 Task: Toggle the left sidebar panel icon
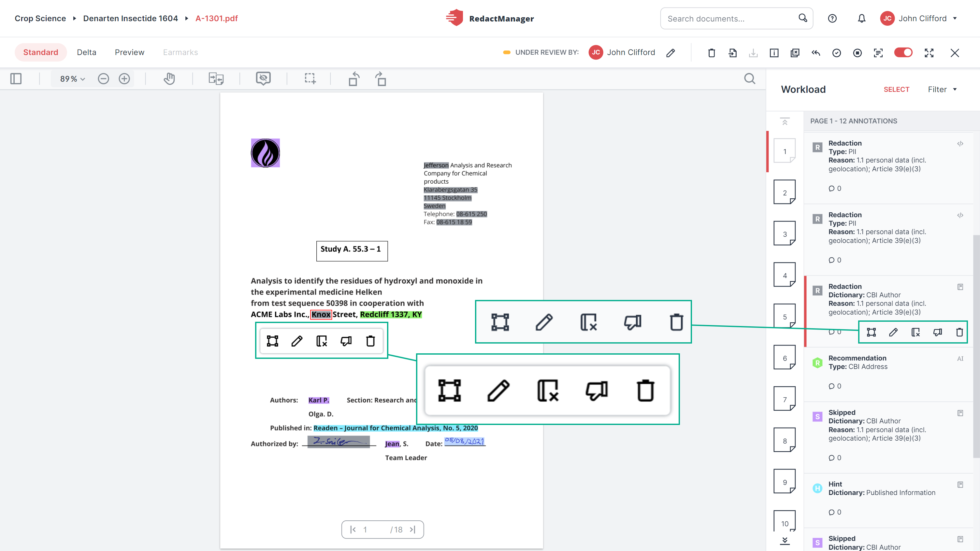[x=16, y=79]
